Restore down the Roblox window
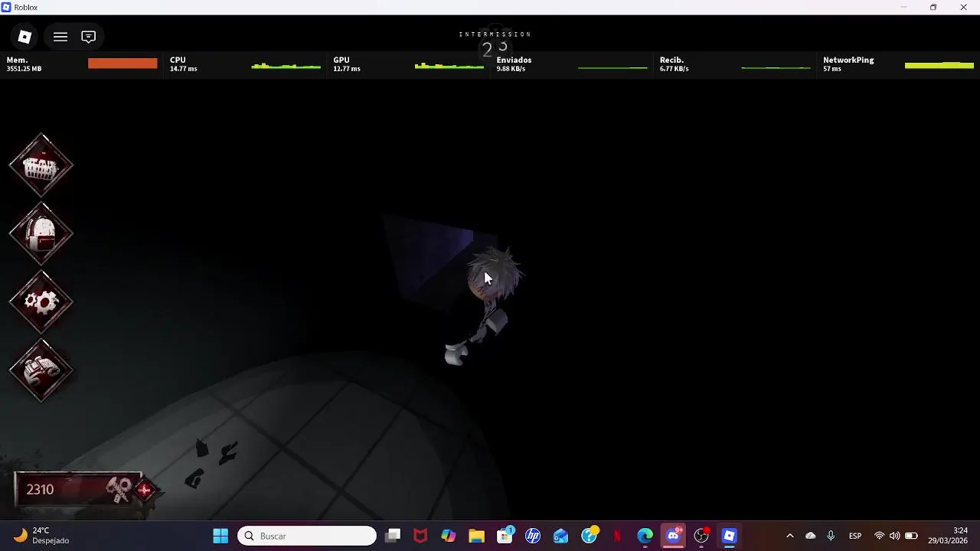Viewport: 980px width, 551px height. click(x=933, y=8)
